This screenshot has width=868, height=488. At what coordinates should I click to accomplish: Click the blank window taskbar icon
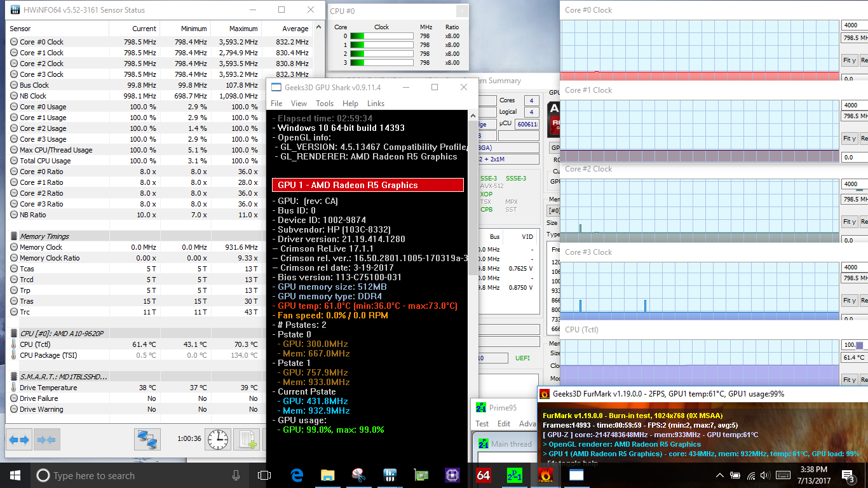(576, 475)
